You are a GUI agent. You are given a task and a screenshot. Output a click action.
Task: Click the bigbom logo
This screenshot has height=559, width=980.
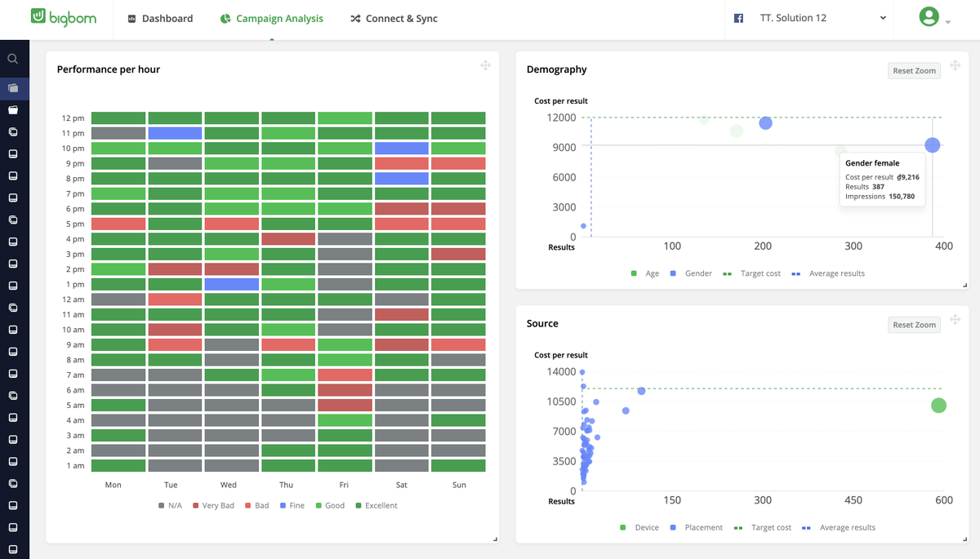coord(63,17)
